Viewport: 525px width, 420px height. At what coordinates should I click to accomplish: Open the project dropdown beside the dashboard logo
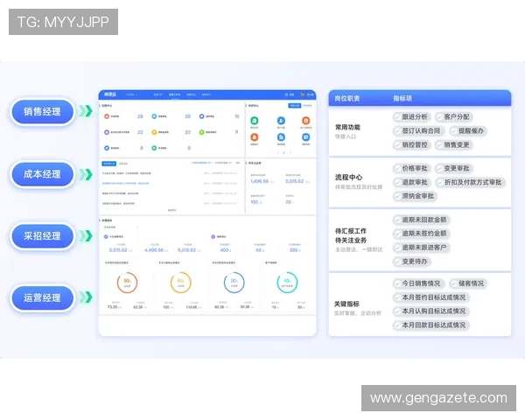pos(131,94)
